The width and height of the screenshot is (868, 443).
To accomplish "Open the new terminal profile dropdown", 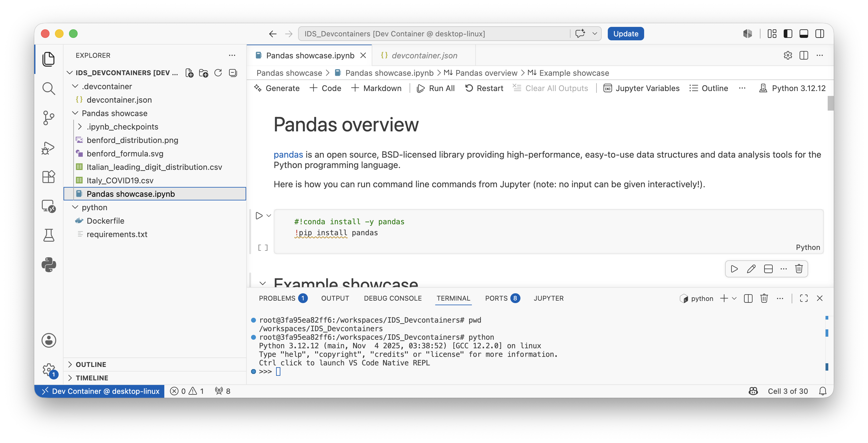I will click(734, 298).
